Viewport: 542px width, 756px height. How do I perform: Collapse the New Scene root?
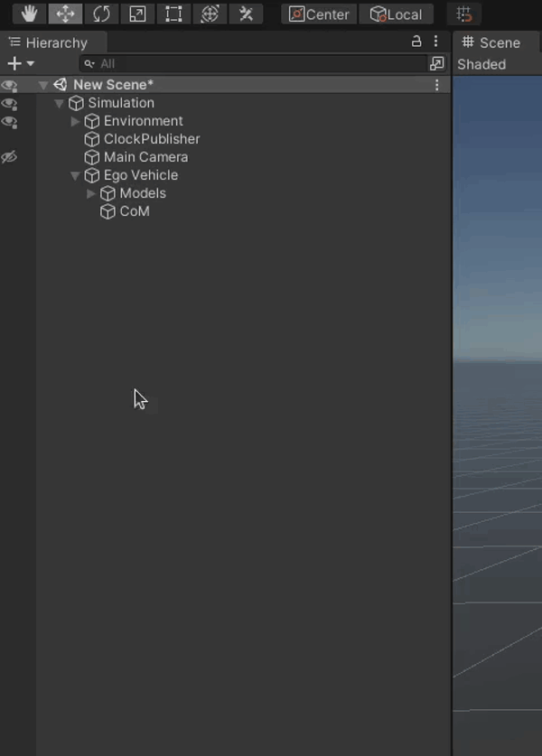pyautogui.click(x=43, y=85)
